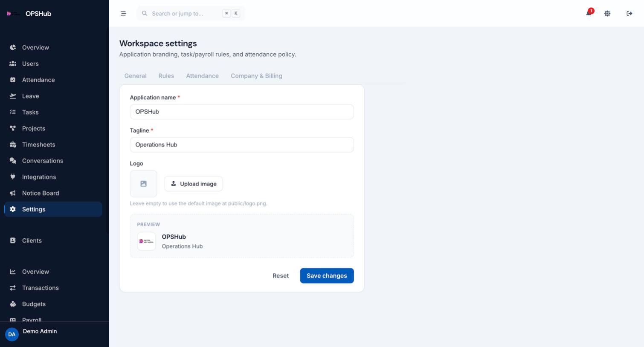
Task: Click the logo image placeholder thumbnail
Action: [143, 184]
